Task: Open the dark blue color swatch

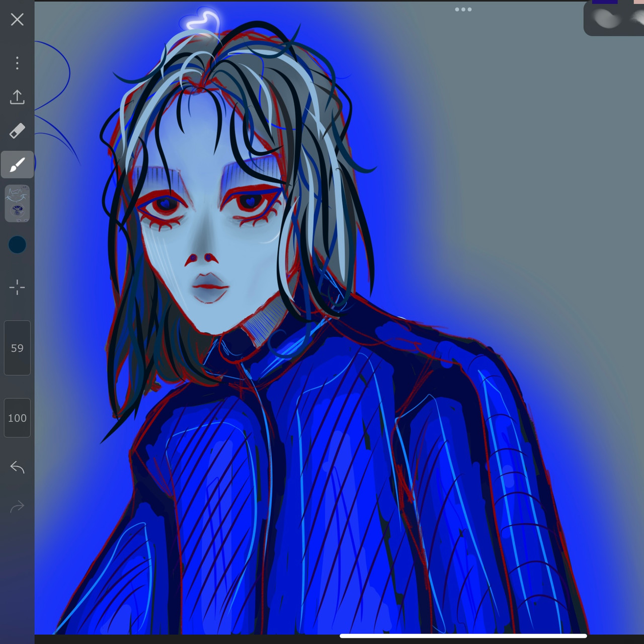Action: pos(17,245)
